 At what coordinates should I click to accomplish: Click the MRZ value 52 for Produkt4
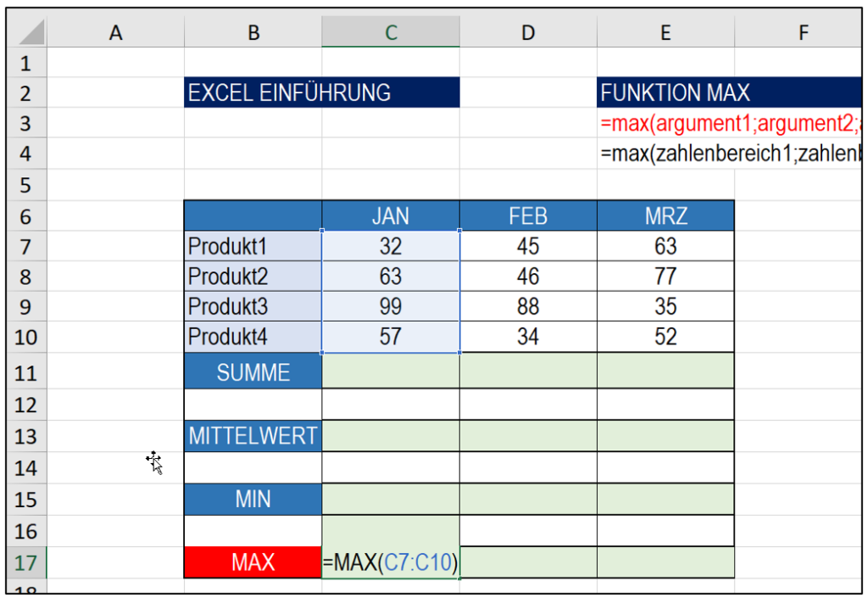pyautogui.click(x=665, y=337)
